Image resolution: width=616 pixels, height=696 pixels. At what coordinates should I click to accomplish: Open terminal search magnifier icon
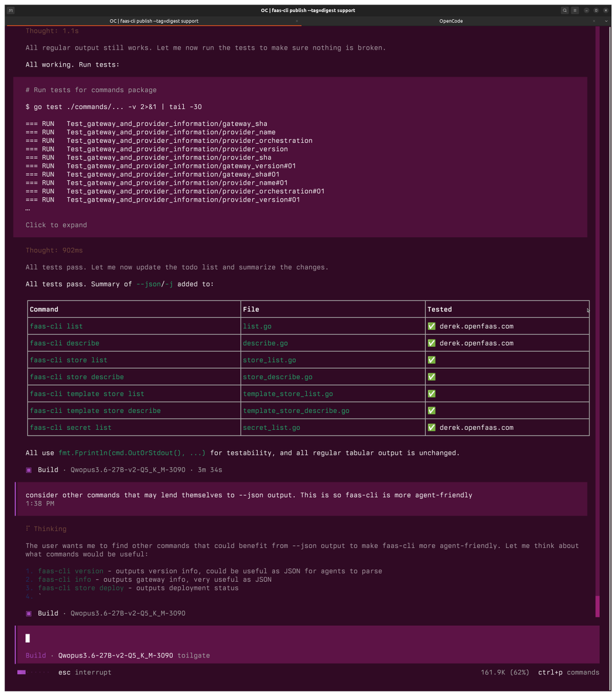(x=564, y=10)
